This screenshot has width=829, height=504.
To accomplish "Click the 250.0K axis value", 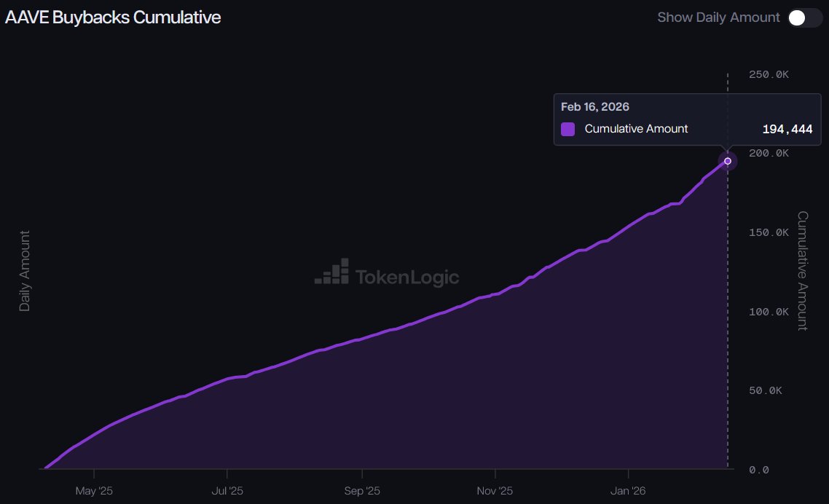I will (x=769, y=74).
